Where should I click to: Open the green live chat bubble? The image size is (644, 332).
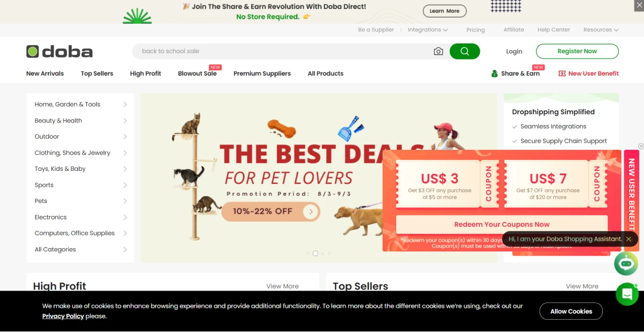point(627,294)
